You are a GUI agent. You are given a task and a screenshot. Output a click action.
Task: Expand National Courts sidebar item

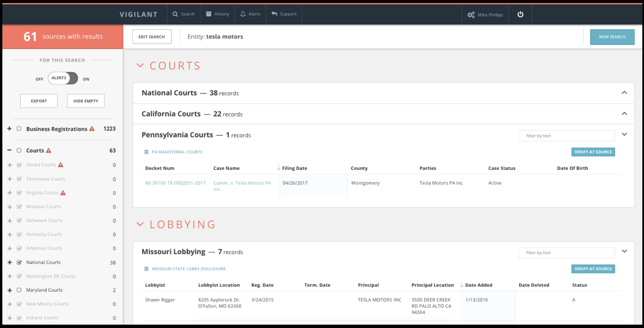point(9,263)
